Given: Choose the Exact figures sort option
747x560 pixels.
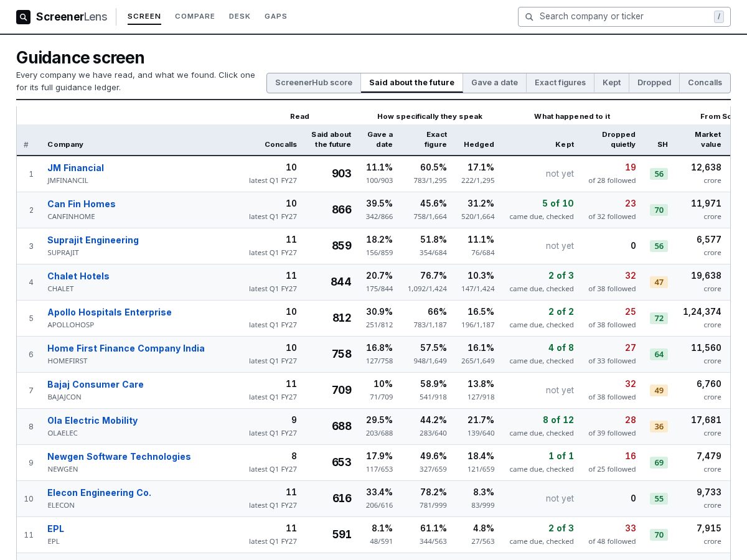Looking at the screenshot, I should (x=560, y=83).
